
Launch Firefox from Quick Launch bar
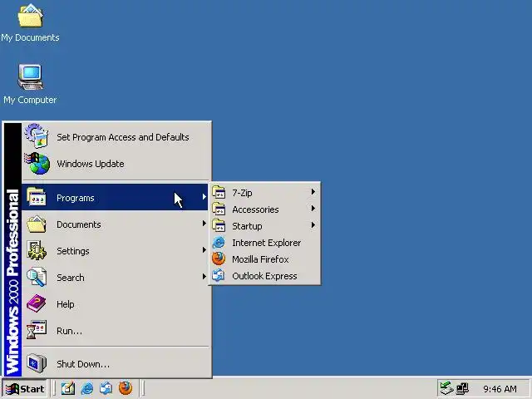pos(126,388)
